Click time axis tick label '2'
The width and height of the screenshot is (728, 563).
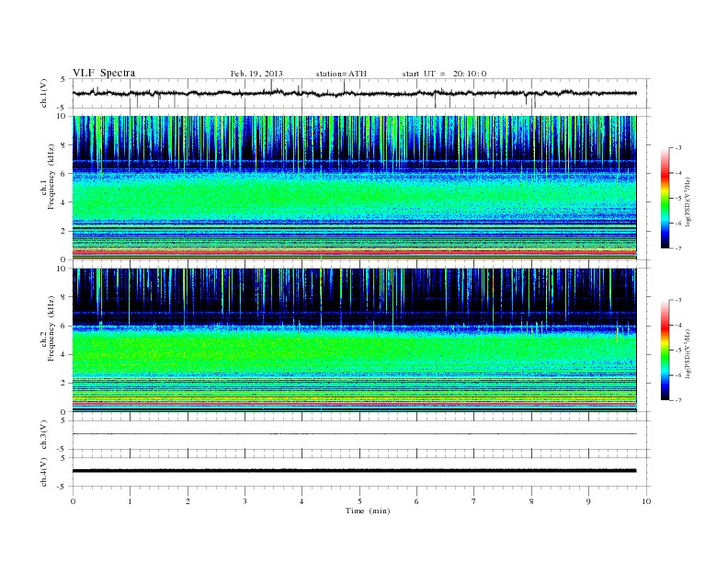coord(188,501)
